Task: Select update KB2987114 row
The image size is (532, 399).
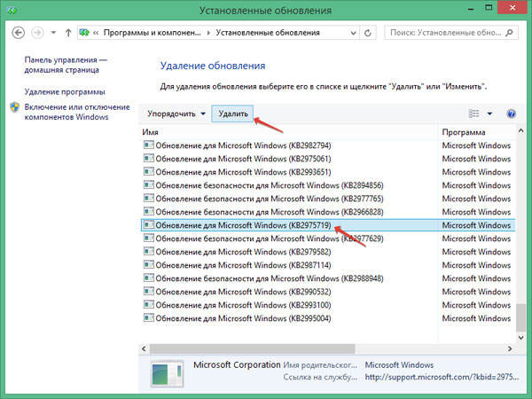Action: (328, 265)
